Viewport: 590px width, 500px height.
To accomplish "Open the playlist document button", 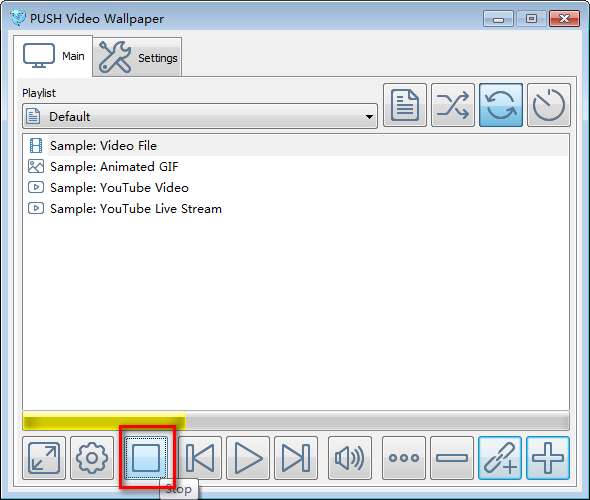I will 405,105.
